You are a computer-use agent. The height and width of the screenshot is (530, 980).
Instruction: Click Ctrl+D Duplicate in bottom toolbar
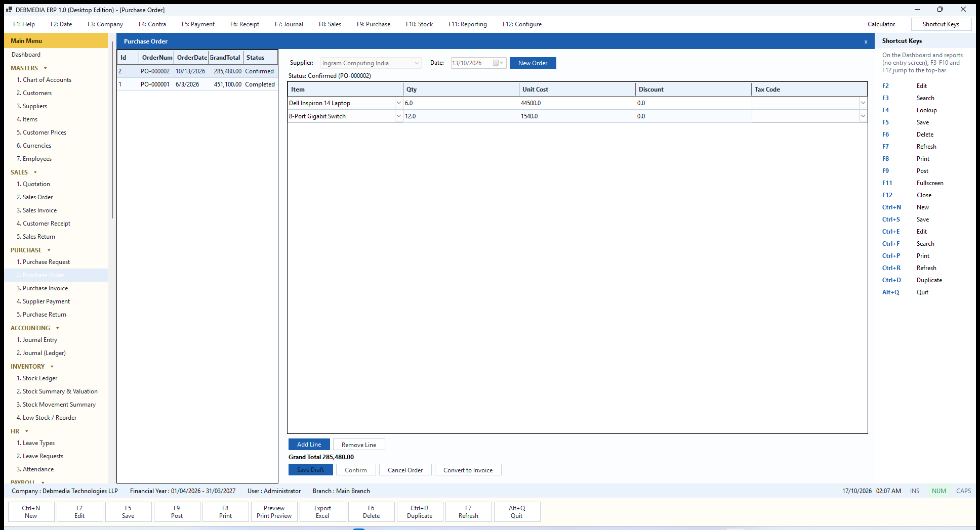click(420, 512)
